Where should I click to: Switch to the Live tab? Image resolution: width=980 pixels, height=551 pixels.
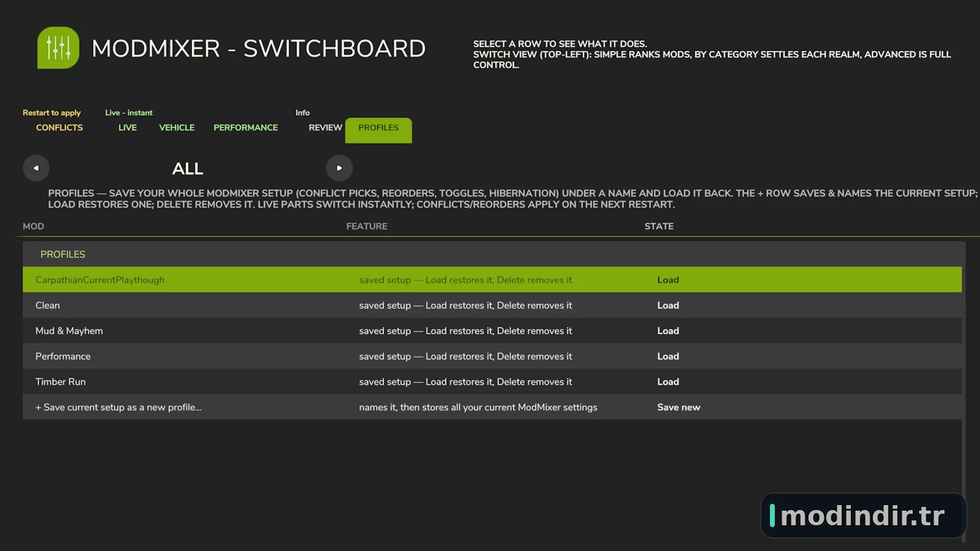127,127
